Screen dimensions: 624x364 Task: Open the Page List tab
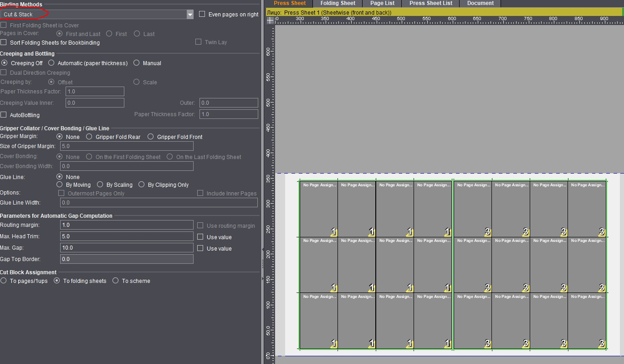pyautogui.click(x=382, y=3)
